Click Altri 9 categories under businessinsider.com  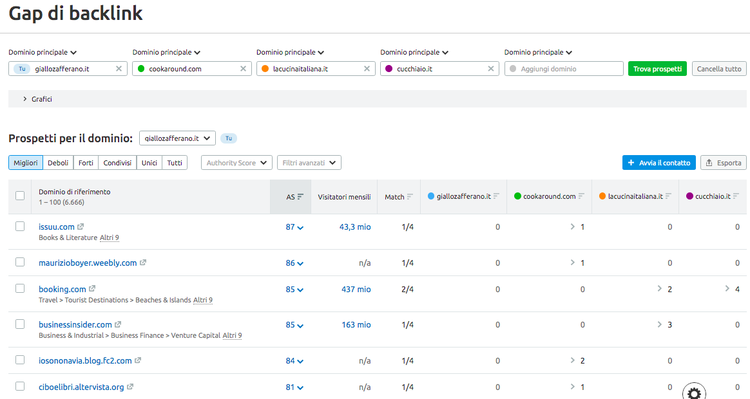232,335
